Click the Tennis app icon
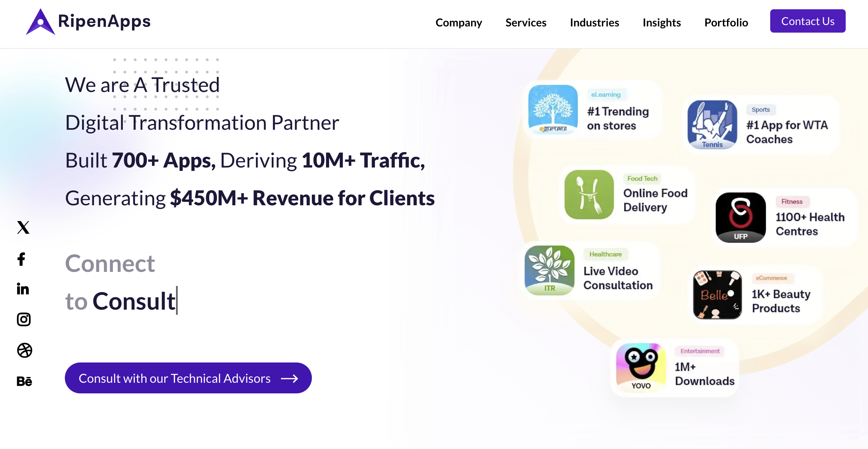The width and height of the screenshot is (868, 449). (712, 125)
